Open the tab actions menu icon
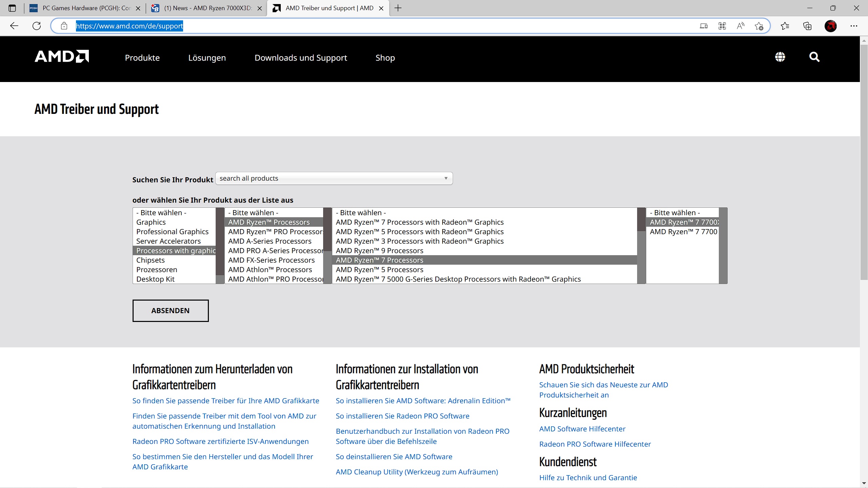 pyautogui.click(x=12, y=8)
